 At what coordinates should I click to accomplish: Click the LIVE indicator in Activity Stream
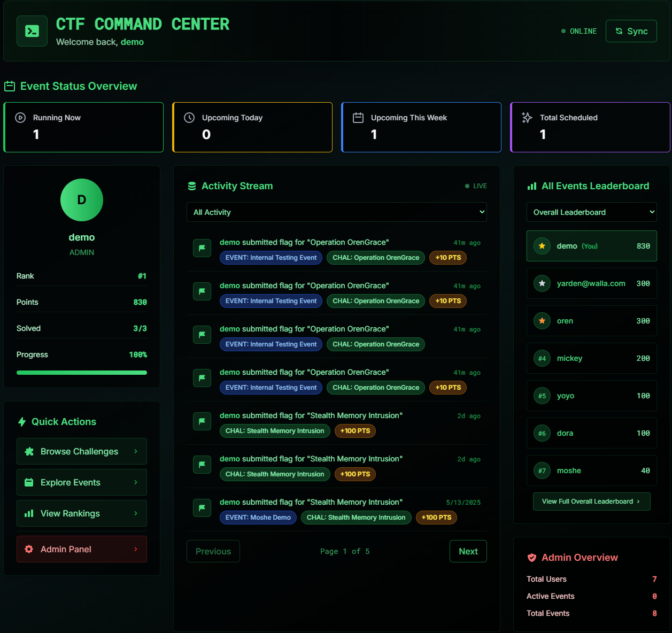[x=476, y=186]
